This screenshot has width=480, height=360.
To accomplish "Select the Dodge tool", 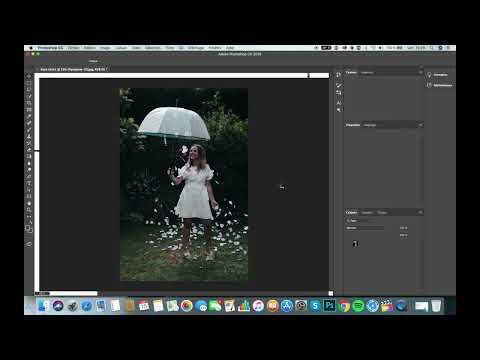I will click(x=29, y=170).
